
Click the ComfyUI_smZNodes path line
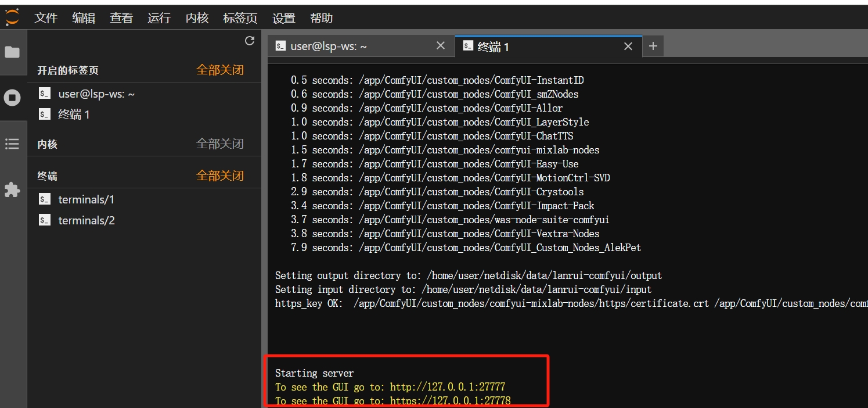pyautogui.click(x=434, y=94)
